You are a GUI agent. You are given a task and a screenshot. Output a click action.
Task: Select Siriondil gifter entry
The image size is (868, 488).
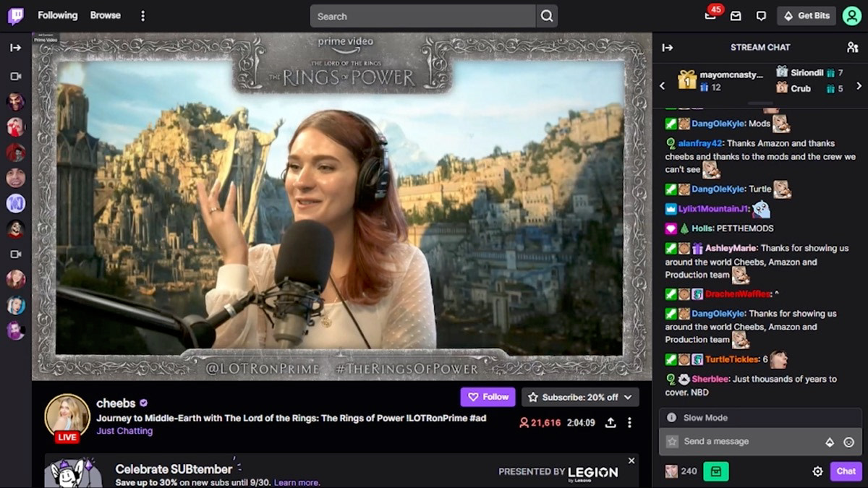[x=809, y=72]
